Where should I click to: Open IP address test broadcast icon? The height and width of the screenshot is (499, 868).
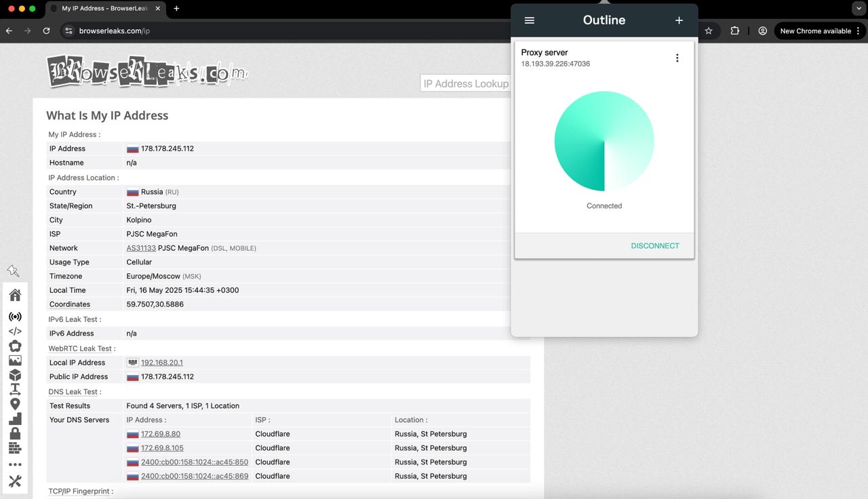pos(15,317)
